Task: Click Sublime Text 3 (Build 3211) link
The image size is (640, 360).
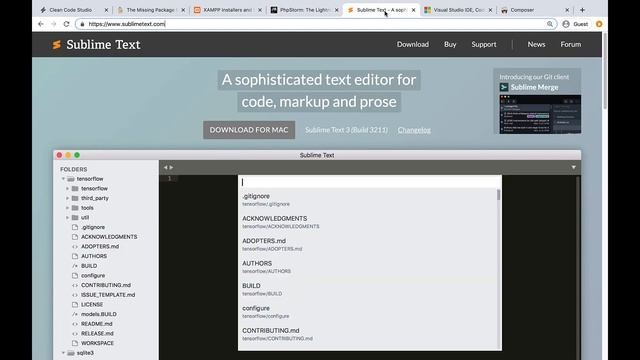Action: click(x=347, y=130)
